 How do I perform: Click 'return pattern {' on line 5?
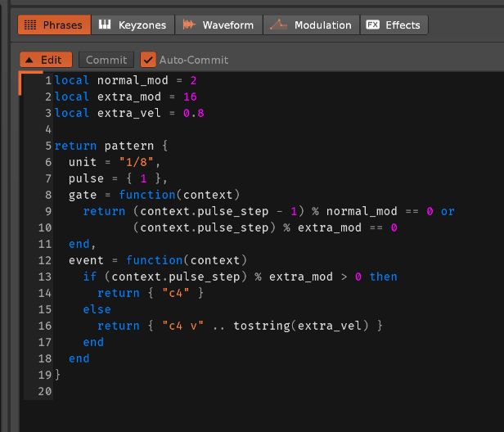pos(111,146)
